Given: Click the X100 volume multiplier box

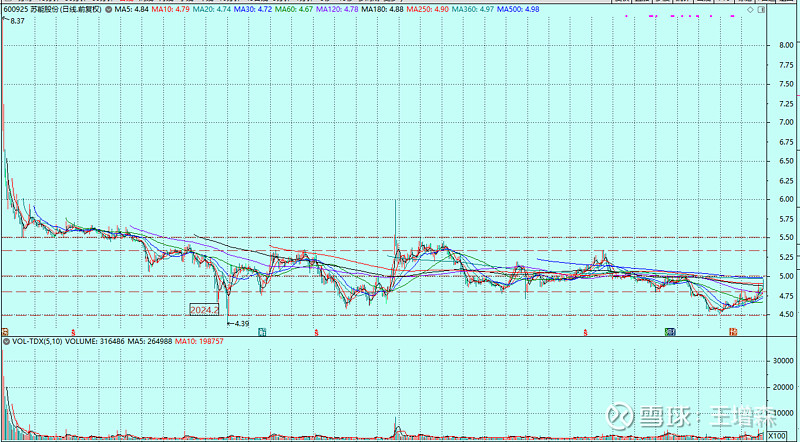Looking at the screenshot, I should [778, 434].
